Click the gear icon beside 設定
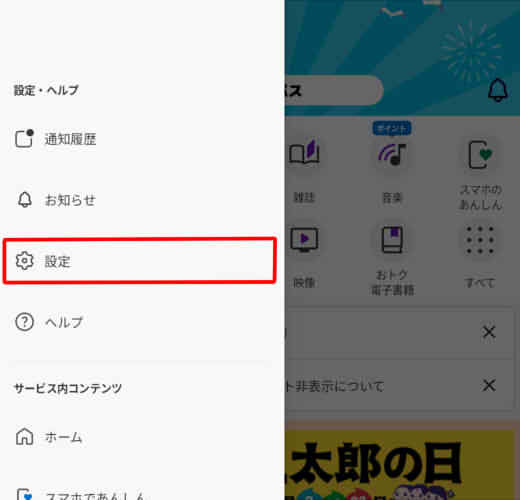This screenshot has height=500, width=520. 25,261
